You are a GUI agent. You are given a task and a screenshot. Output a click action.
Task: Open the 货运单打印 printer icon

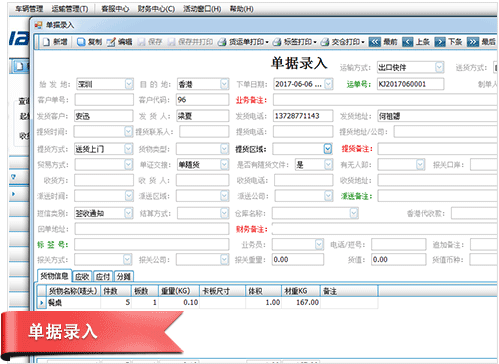222,42
